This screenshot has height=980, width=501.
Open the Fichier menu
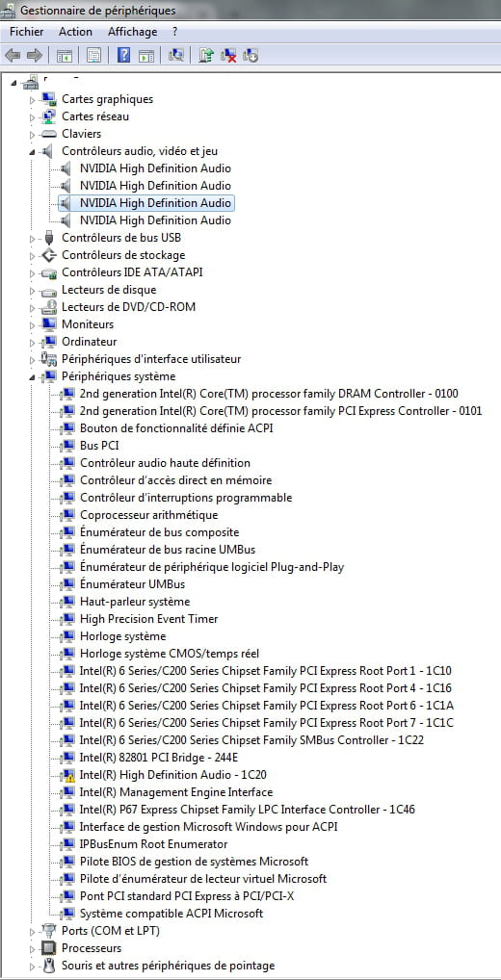(27, 31)
